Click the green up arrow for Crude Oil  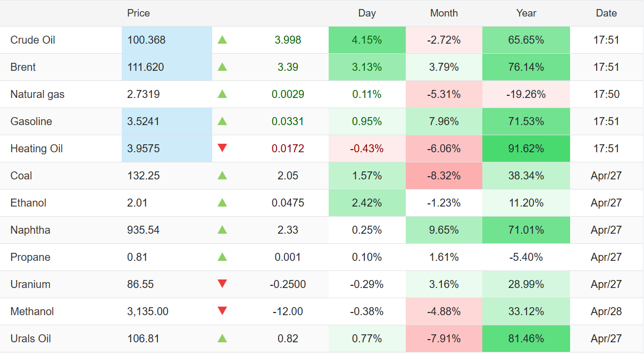tap(222, 40)
